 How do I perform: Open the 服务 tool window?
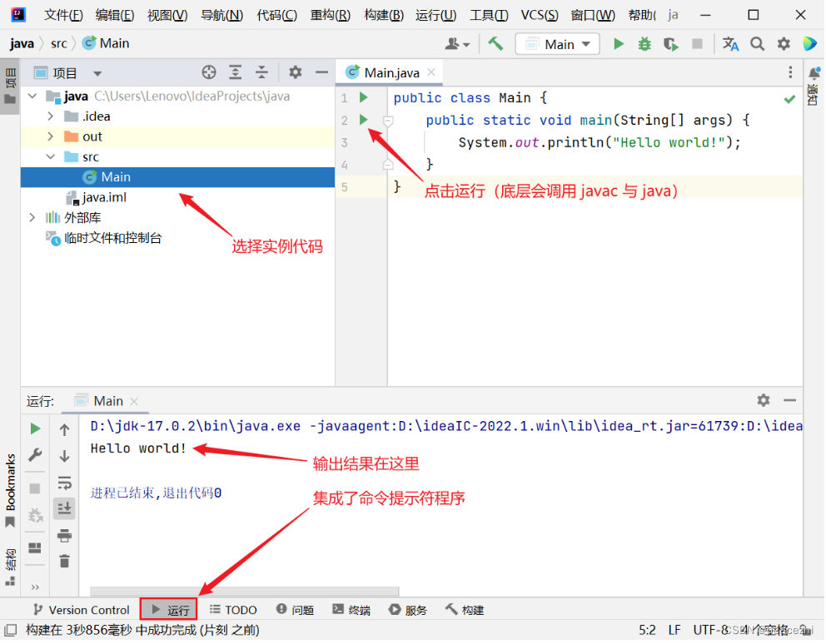coord(408,610)
